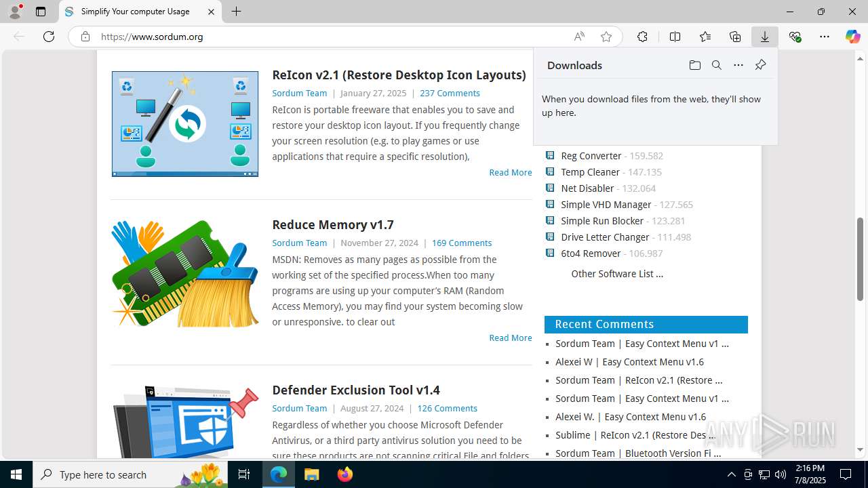Open Reg Converter software link

(591, 156)
